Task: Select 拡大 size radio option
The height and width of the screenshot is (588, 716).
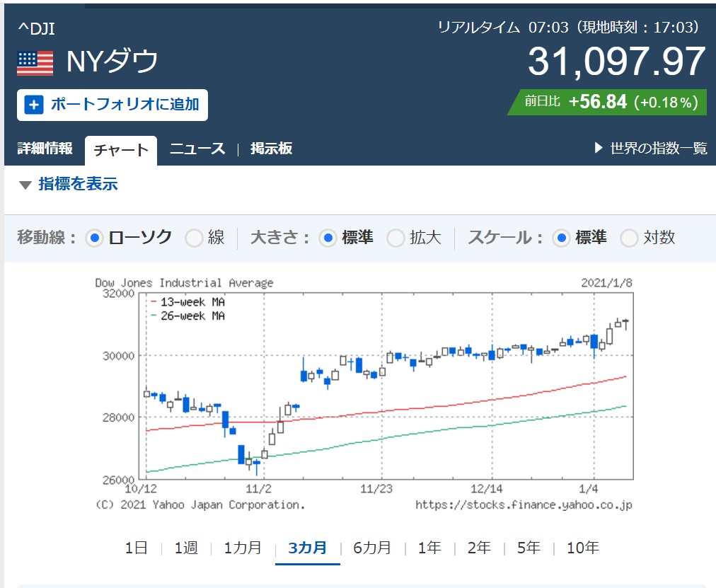Action: coord(395,238)
